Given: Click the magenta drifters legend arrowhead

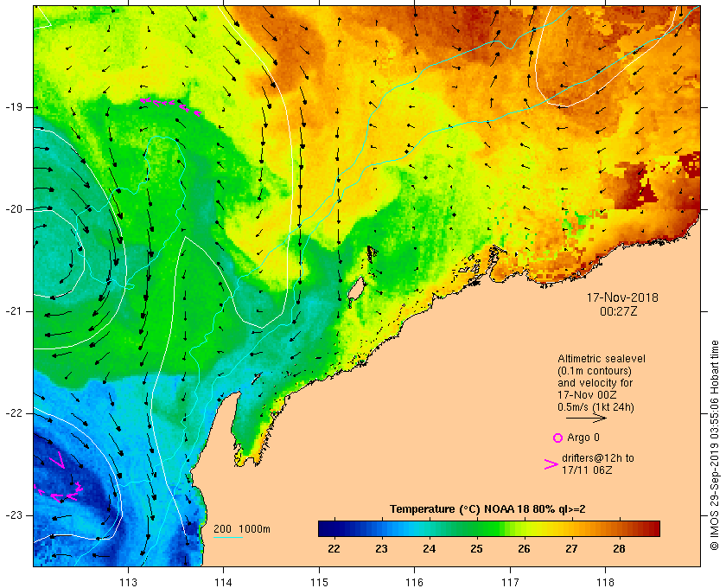Looking at the screenshot, I should (x=551, y=464).
